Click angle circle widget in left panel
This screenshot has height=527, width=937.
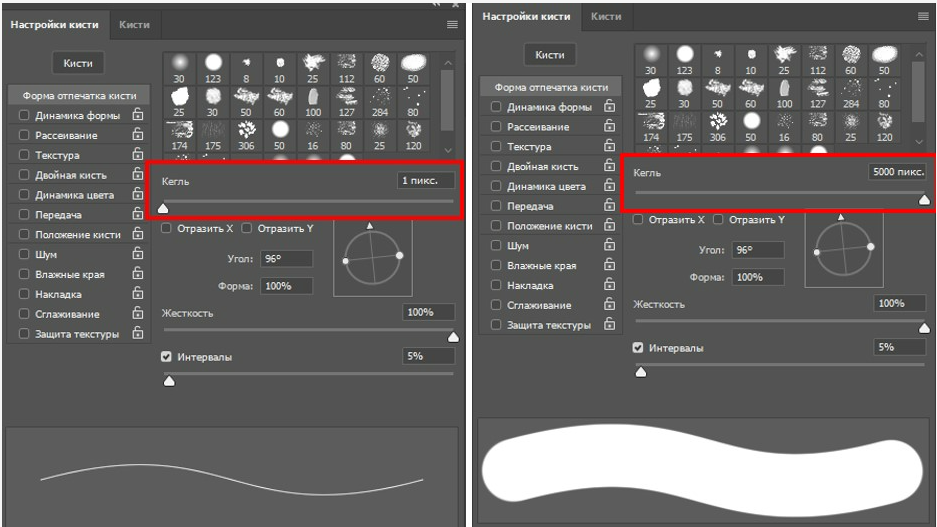[373, 258]
